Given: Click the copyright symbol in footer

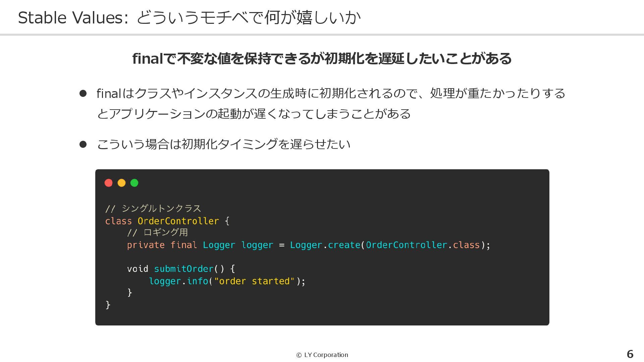Looking at the screenshot, I should tap(299, 355).
